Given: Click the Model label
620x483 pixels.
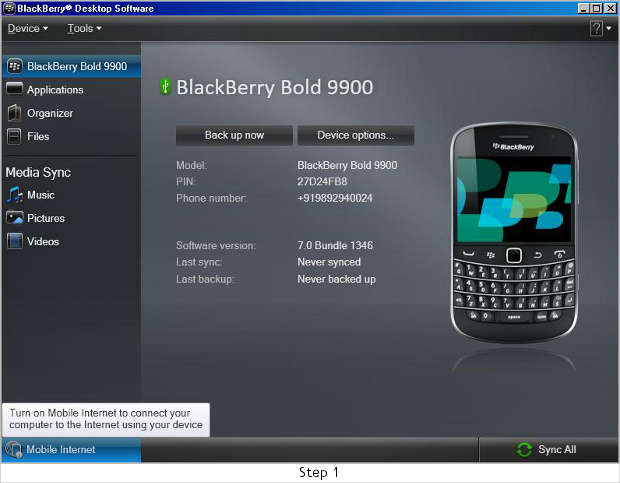Looking at the screenshot, I should click(x=191, y=165).
